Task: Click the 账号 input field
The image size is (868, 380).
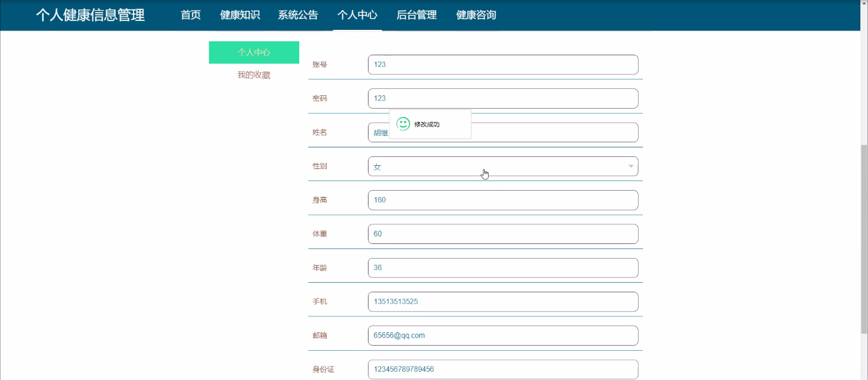Action: click(x=503, y=65)
